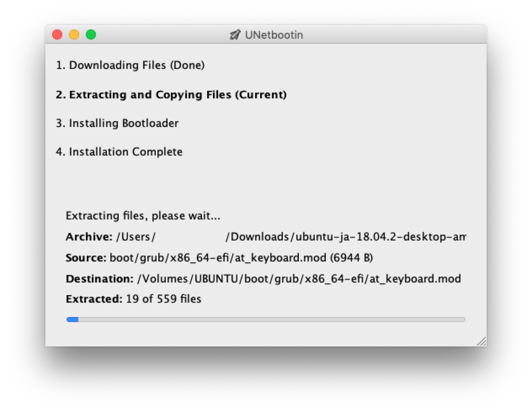Click the Source at_keyboard.mod (6944 B) line
532x412 pixels.
219,258
